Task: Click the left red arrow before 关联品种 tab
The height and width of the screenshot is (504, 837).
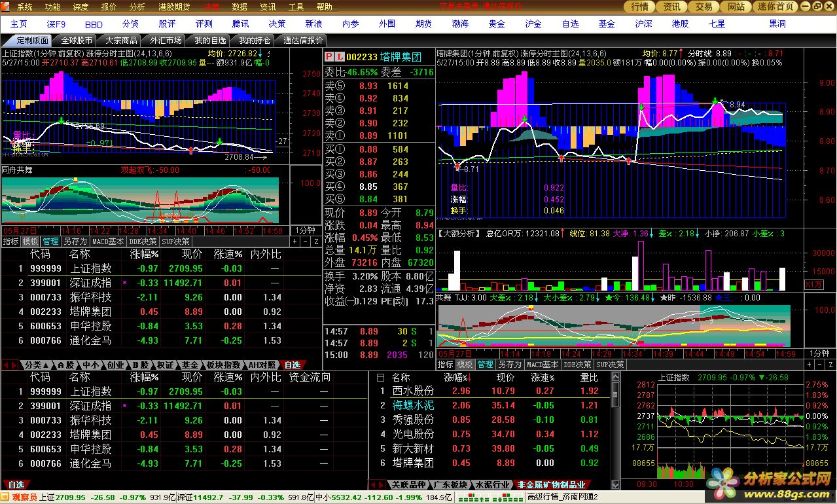Action: click(x=374, y=485)
